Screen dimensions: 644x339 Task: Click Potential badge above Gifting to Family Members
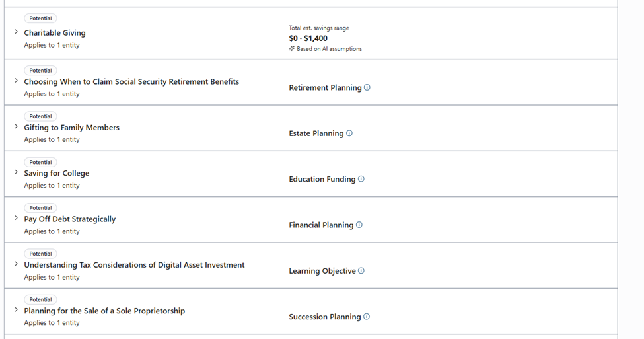pos(40,116)
